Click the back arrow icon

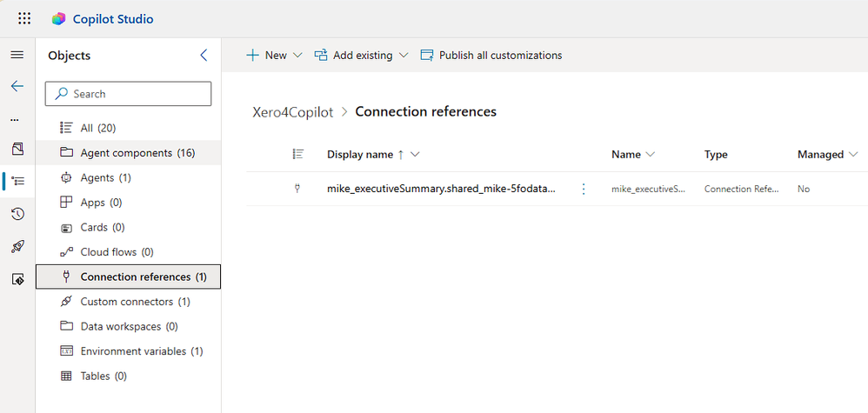17,87
